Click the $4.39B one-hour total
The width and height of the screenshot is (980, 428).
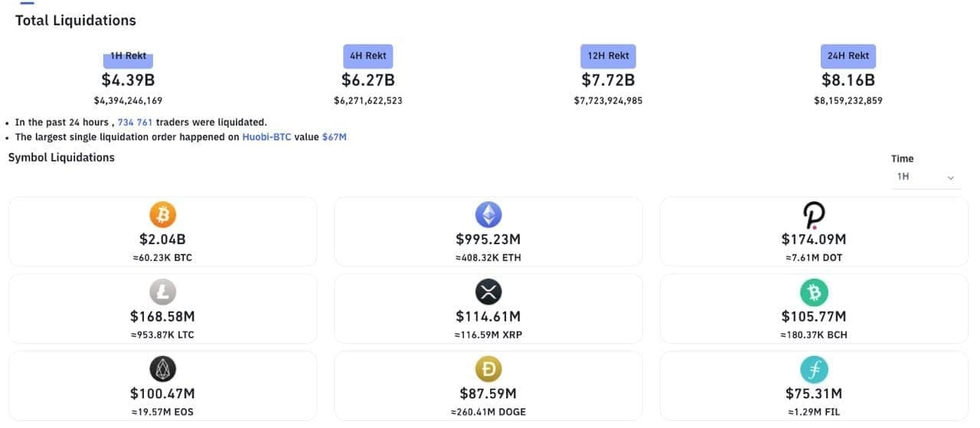128,80
